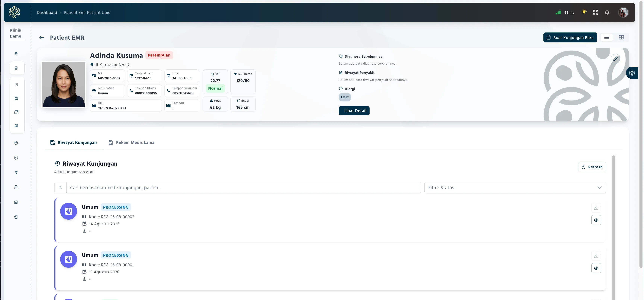Screen dimensions: 644x300
Task: Click the search magnifier icon
Action: (60, 187)
